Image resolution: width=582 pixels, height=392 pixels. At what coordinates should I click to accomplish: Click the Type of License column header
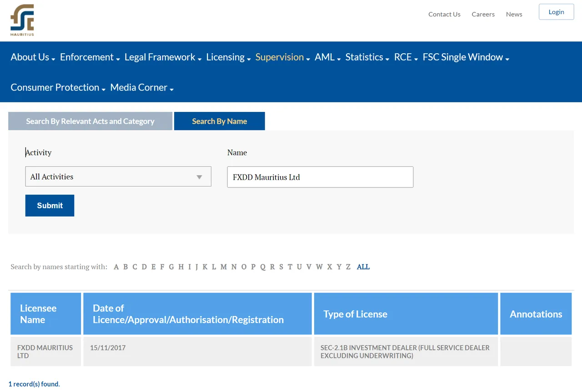pos(406,314)
